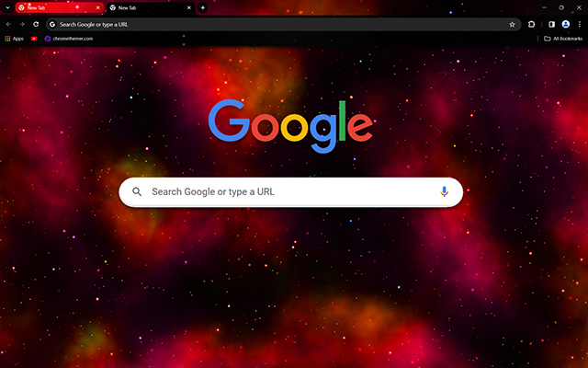Switch to the first red New Tab
Screen dimensions: 588x368
59,7
